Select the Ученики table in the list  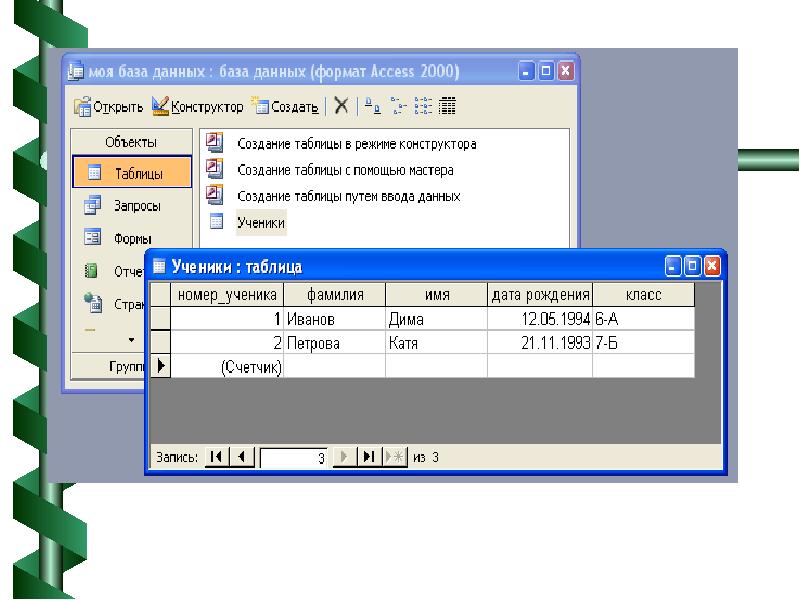(260, 223)
